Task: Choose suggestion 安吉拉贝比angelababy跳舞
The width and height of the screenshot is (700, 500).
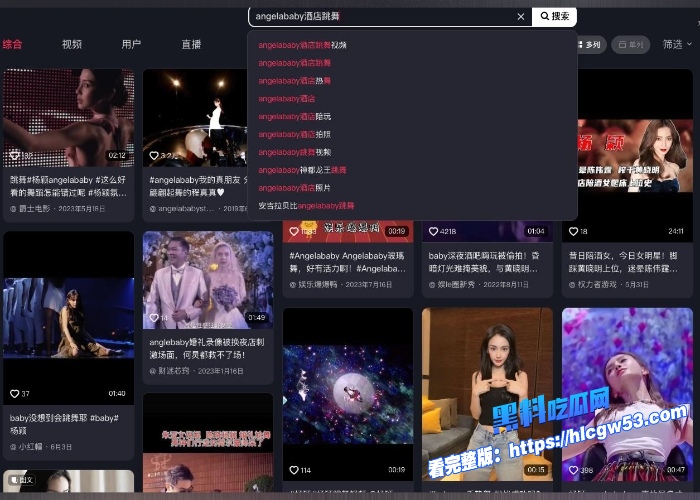Action: pos(306,206)
